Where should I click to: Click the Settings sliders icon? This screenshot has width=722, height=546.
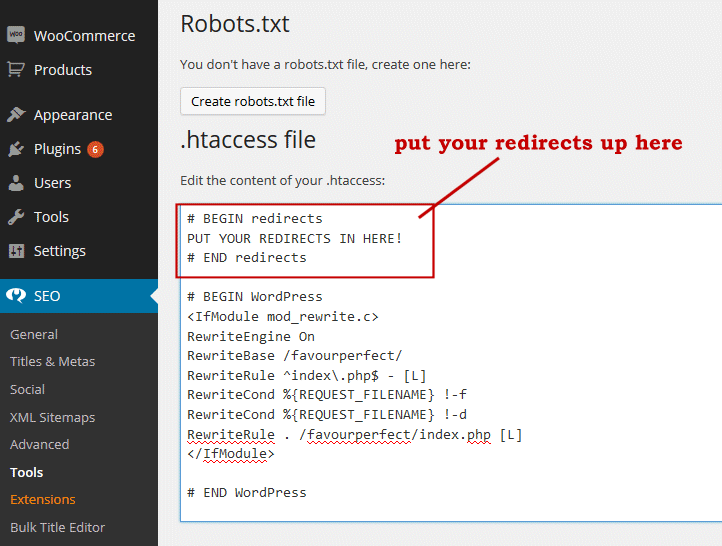[x=16, y=251]
